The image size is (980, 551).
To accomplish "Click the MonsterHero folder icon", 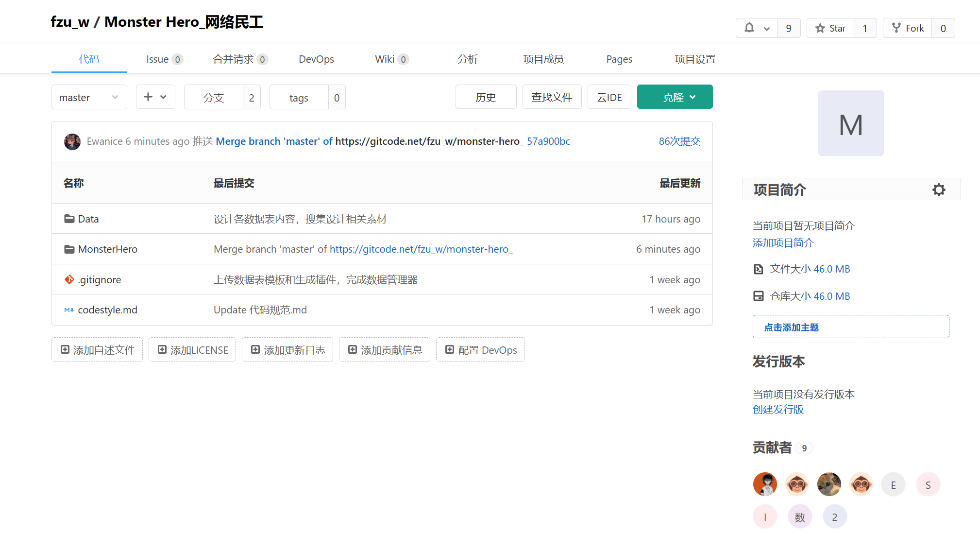I will (69, 249).
